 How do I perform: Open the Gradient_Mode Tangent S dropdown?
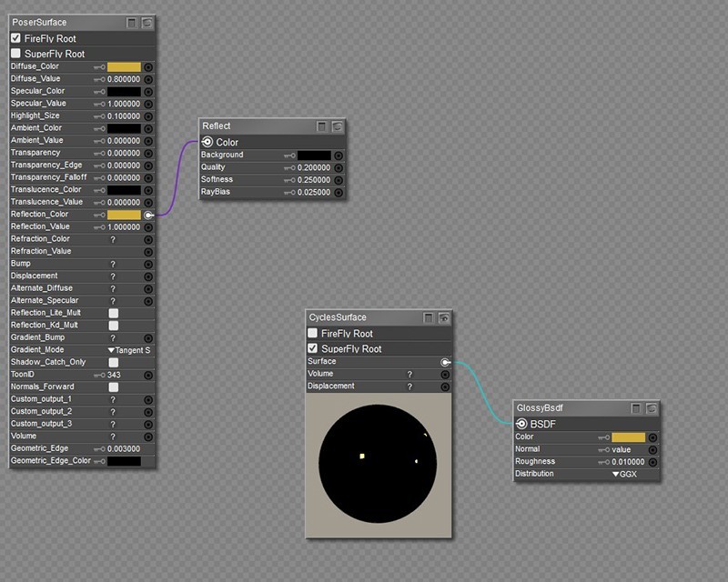pos(129,350)
